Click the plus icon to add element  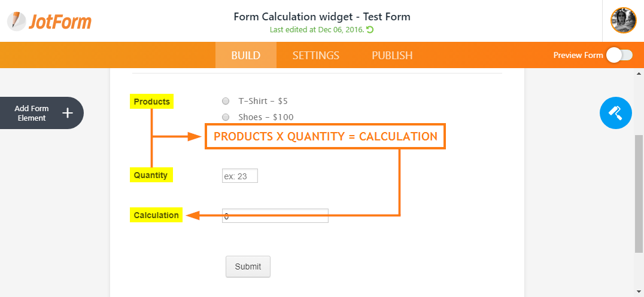(68, 113)
